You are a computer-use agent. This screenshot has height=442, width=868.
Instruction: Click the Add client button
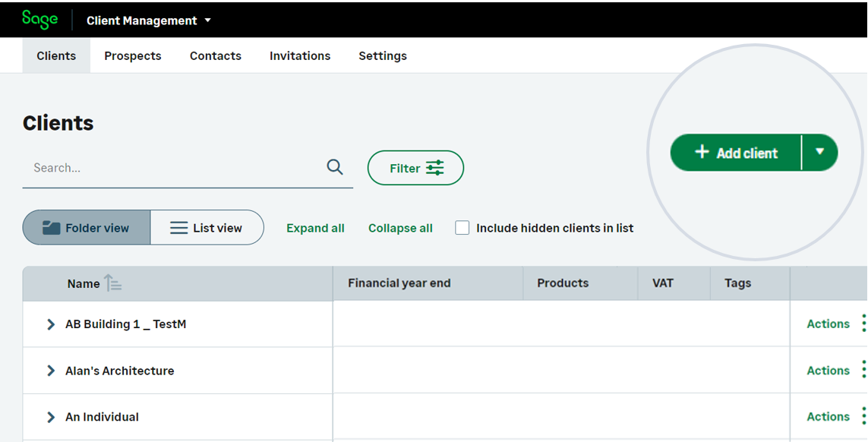click(735, 153)
